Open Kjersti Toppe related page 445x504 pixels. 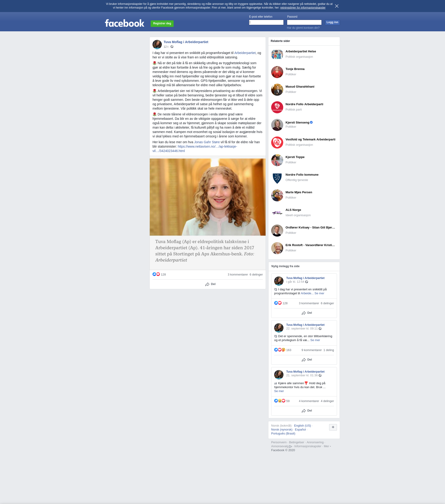coord(295,157)
